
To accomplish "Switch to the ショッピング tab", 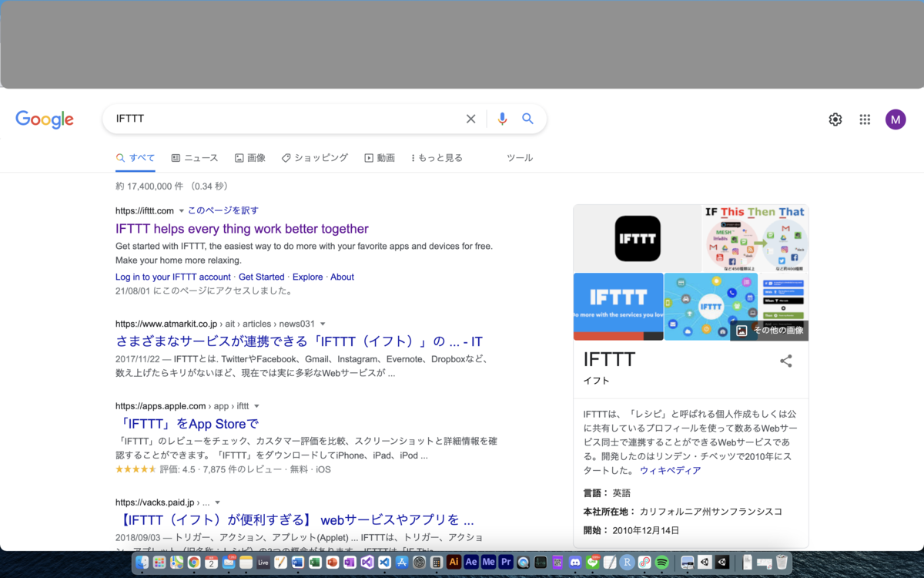I will tap(315, 158).
